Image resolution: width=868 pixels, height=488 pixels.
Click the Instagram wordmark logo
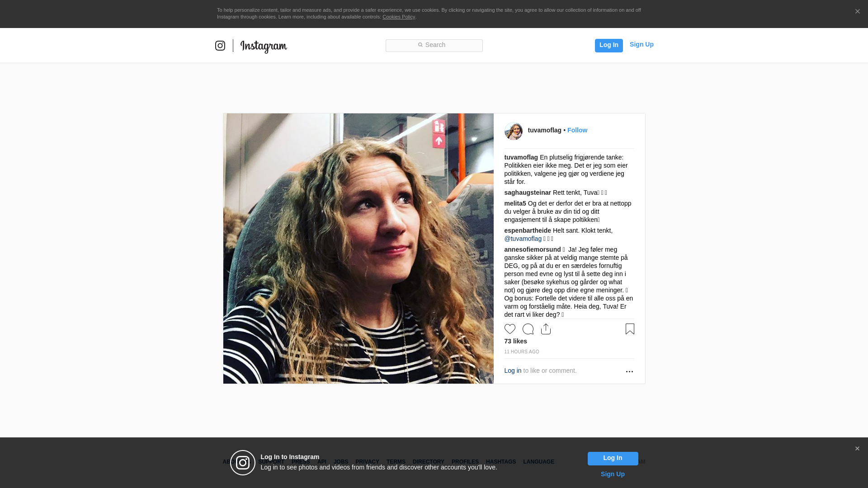[x=264, y=46]
